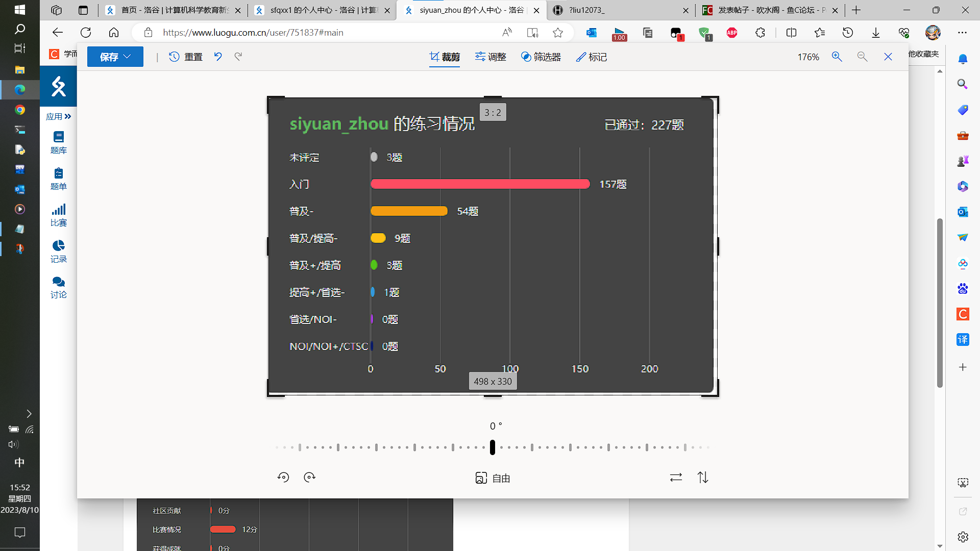Image resolution: width=980 pixels, height=551 pixels.
Task: Reset the image edits
Action: [x=186, y=57]
